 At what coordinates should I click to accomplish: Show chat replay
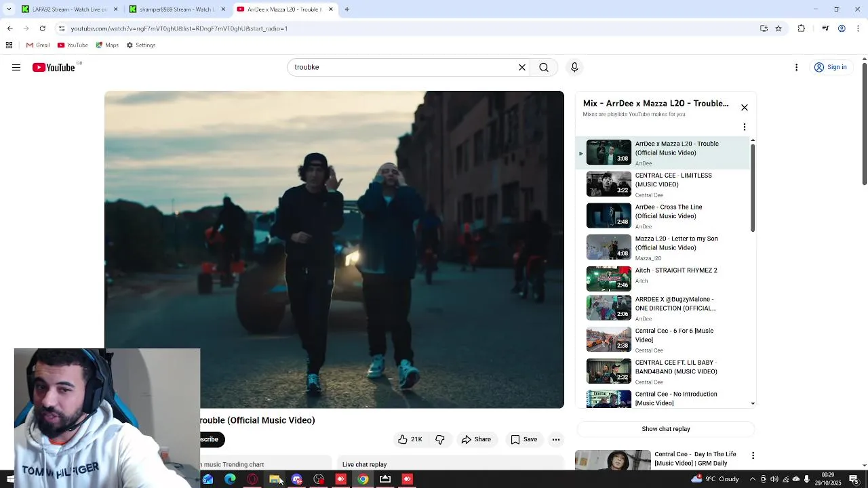point(665,429)
